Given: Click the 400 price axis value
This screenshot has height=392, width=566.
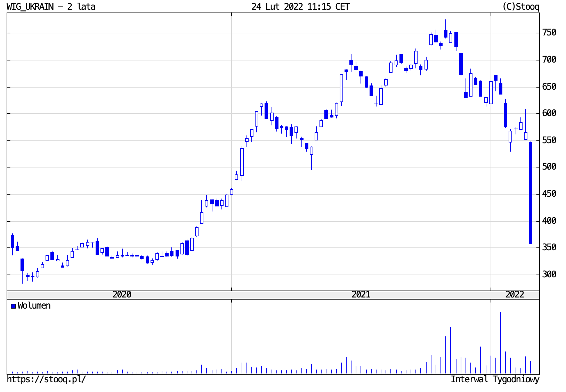Looking at the screenshot, I should (x=549, y=221).
